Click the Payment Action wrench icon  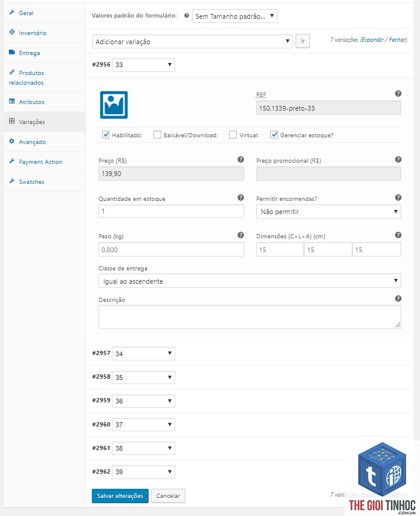coord(12,162)
